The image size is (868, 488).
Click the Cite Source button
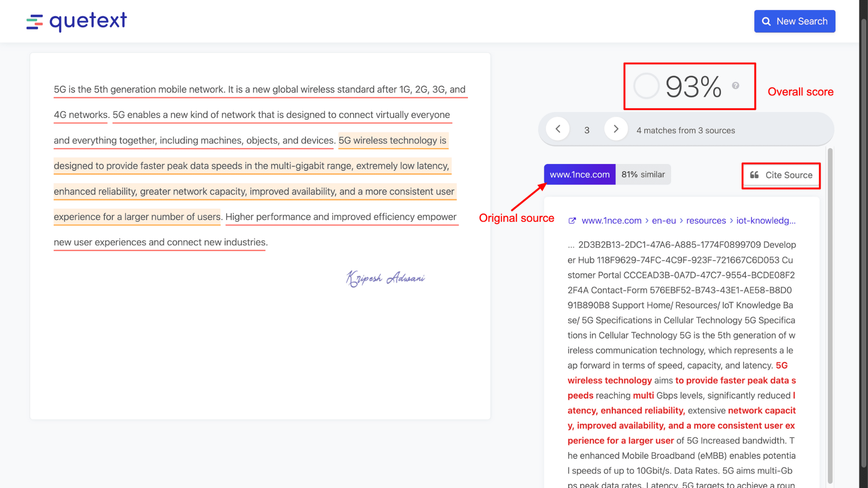(x=781, y=175)
